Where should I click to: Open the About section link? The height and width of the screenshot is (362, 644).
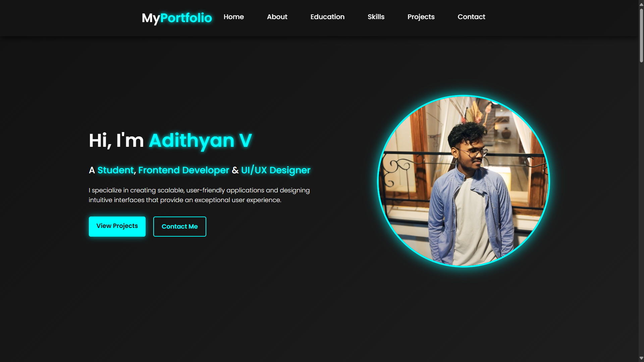(277, 17)
